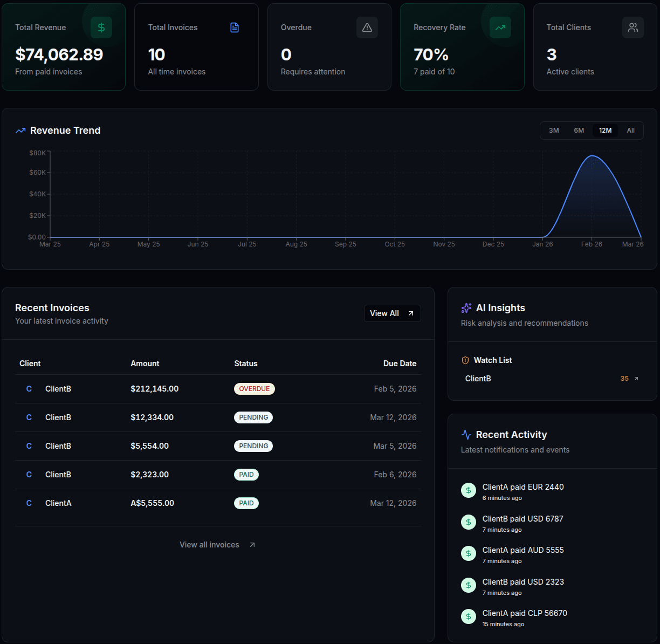660x644 pixels.
Task: Select the All time range option
Action: [x=631, y=130]
